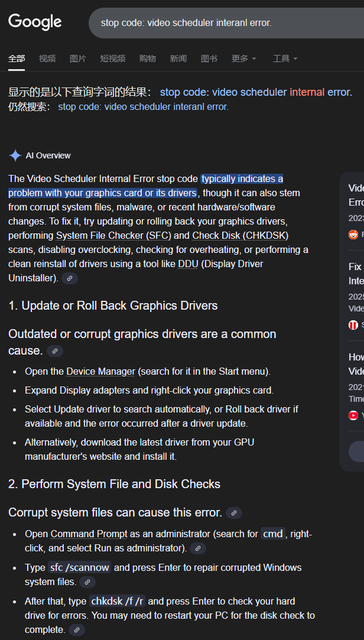This screenshot has width=364, height=640.
Task: Open the 'System File Checker' link
Action: pyautogui.click(x=113, y=236)
